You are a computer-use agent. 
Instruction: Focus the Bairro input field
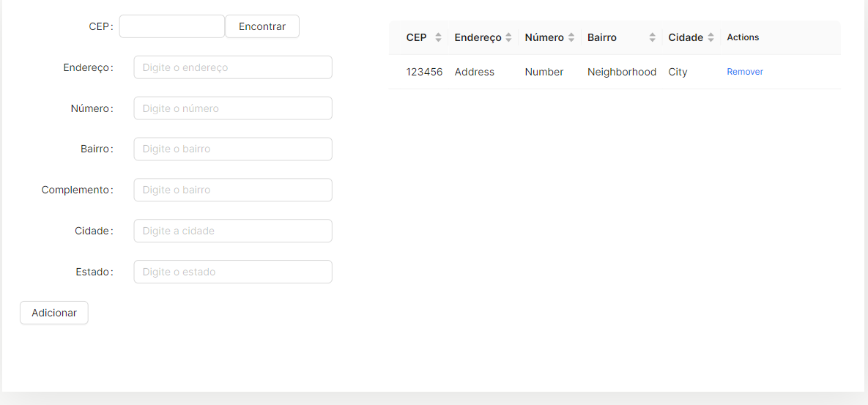tap(233, 149)
